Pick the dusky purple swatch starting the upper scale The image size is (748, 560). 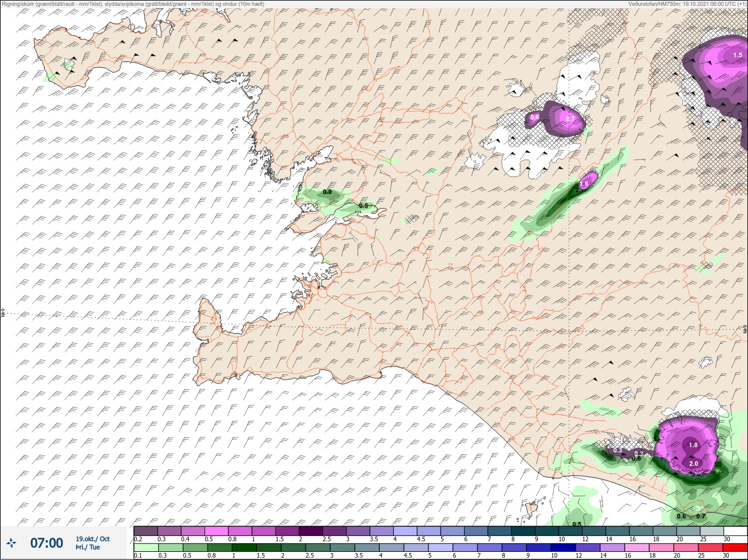(146, 531)
